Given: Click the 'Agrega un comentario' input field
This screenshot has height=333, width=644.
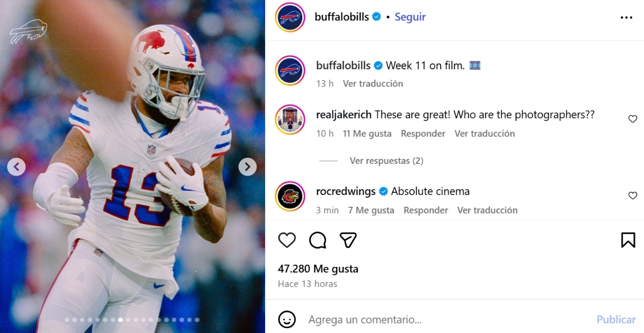Looking at the screenshot, I should click(376, 319).
